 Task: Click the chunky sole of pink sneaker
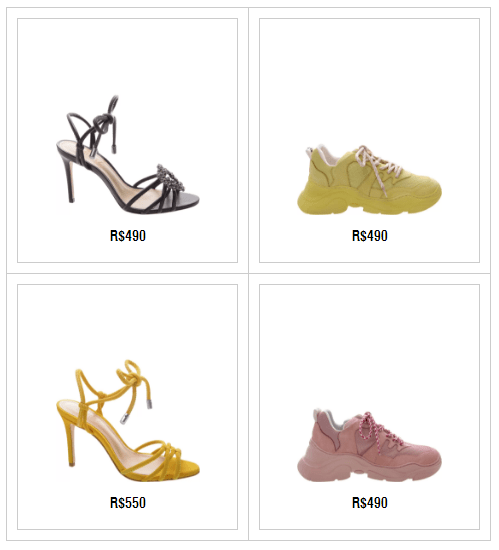coord(369,469)
